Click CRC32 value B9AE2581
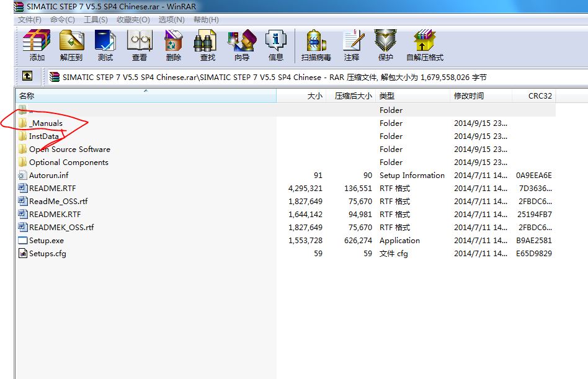This screenshot has height=379, width=588. (x=533, y=240)
